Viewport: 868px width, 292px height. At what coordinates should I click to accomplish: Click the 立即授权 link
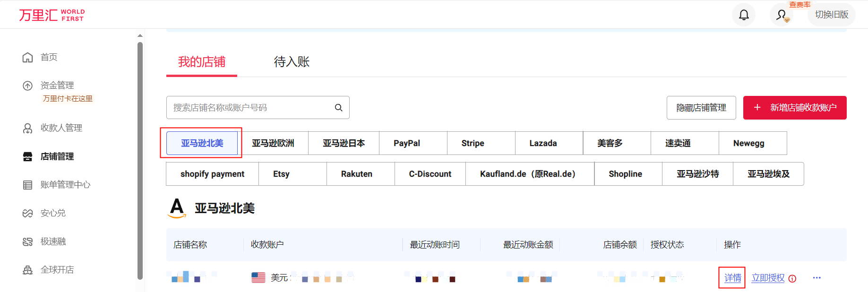768,278
